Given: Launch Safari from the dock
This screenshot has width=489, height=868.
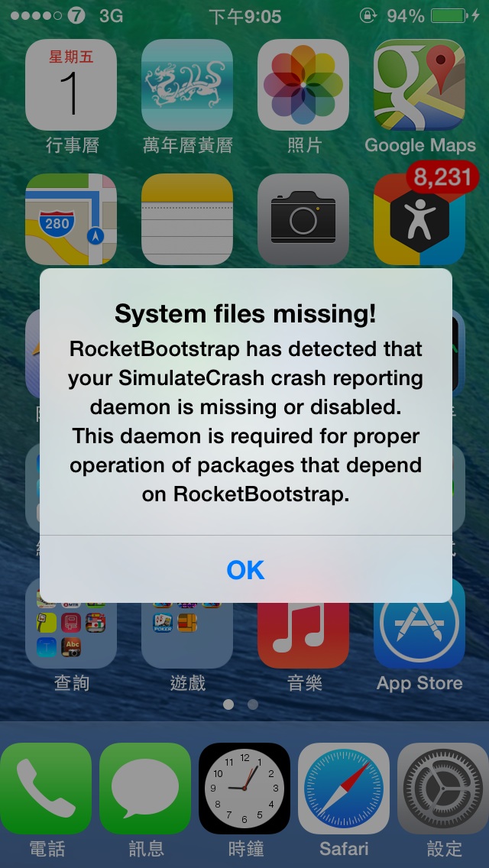Looking at the screenshot, I should tap(343, 789).
